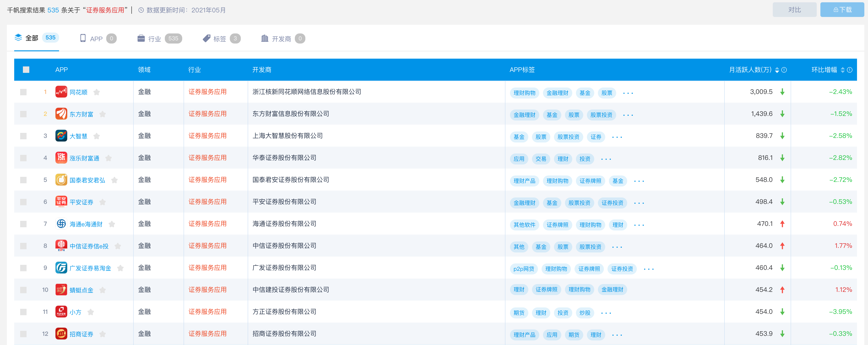Click the info icon beside 月活跃人数(万)
Image resolution: width=868 pixels, height=345 pixels.
click(x=784, y=70)
